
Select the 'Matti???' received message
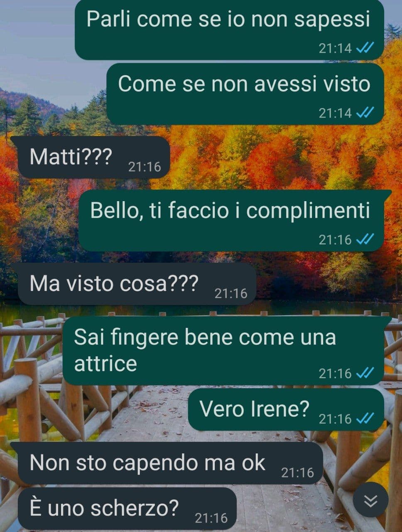[x=90, y=158]
